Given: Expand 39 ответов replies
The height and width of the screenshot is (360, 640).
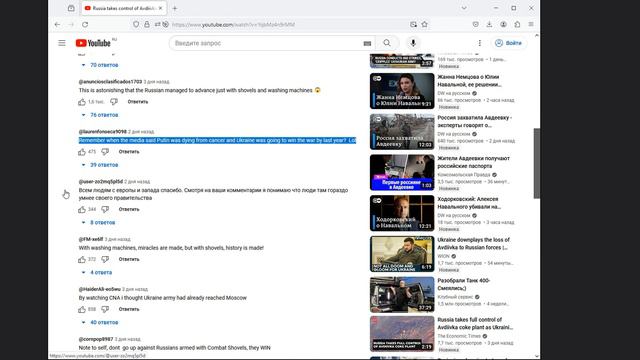Looking at the screenshot, I should [100, 165].
